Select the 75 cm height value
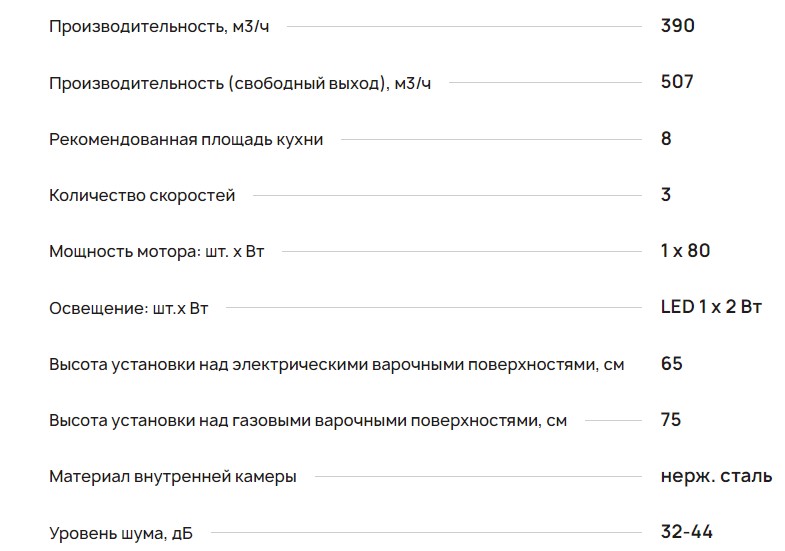The image size is (785, 551). pyautogui.click(x=671, y=419)
